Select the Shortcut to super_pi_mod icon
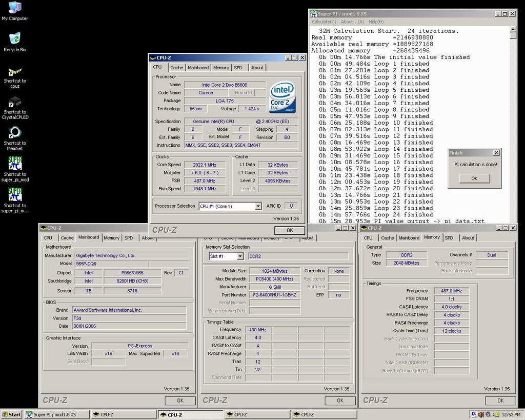 [x=15, y=169]
